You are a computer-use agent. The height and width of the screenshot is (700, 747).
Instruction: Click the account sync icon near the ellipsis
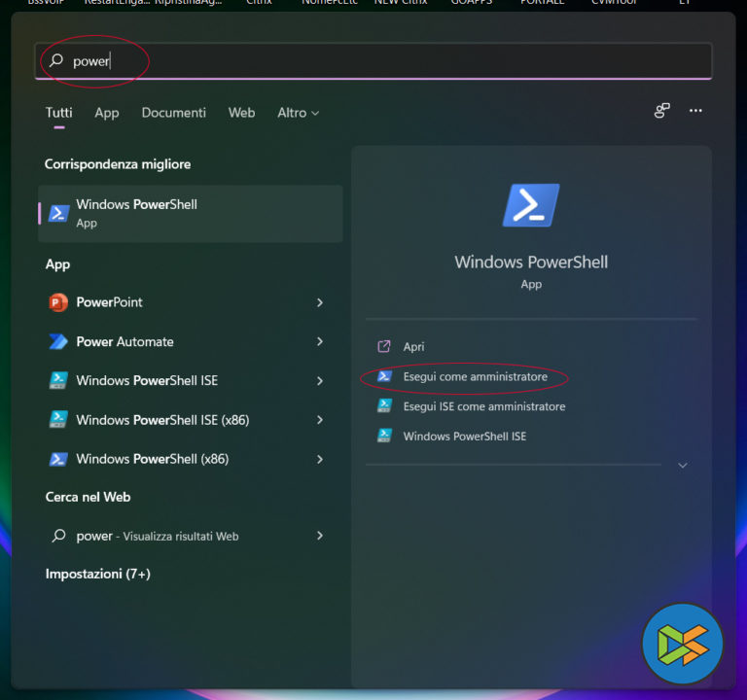click(662, 111)
